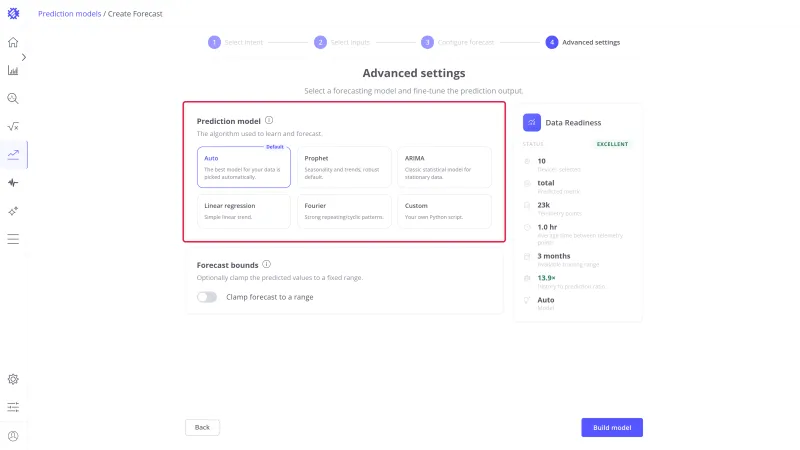800x450 pixels.
Task: Click the Prediction model info icon
Action: click(x=269, y=120)
